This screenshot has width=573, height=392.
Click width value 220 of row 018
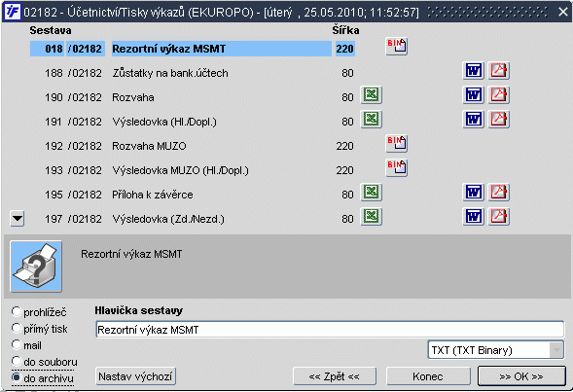coord(345,49)
